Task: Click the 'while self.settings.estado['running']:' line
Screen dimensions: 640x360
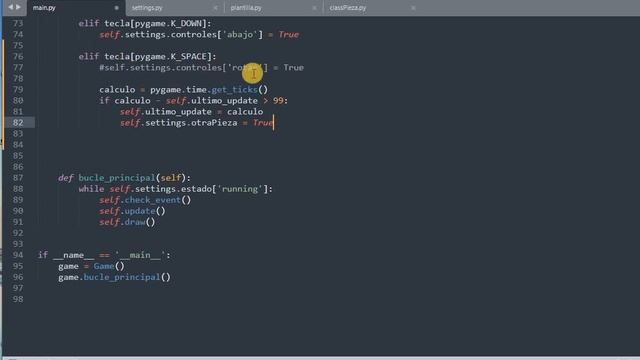Action: coord(176,189)
